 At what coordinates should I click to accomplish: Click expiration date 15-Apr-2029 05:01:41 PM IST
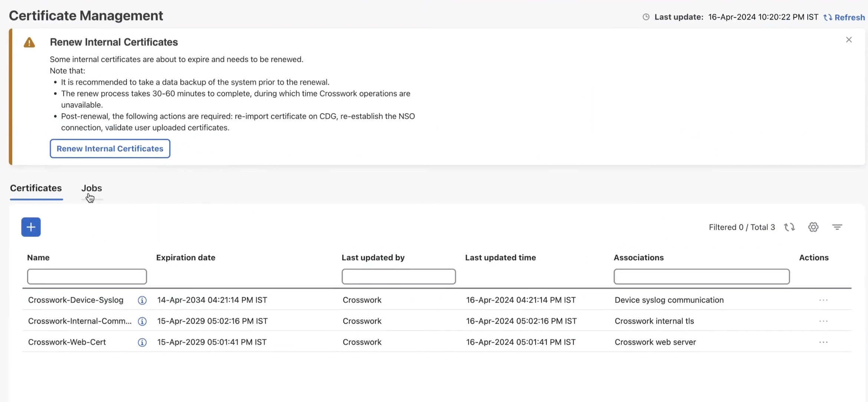tap(212, 342)
